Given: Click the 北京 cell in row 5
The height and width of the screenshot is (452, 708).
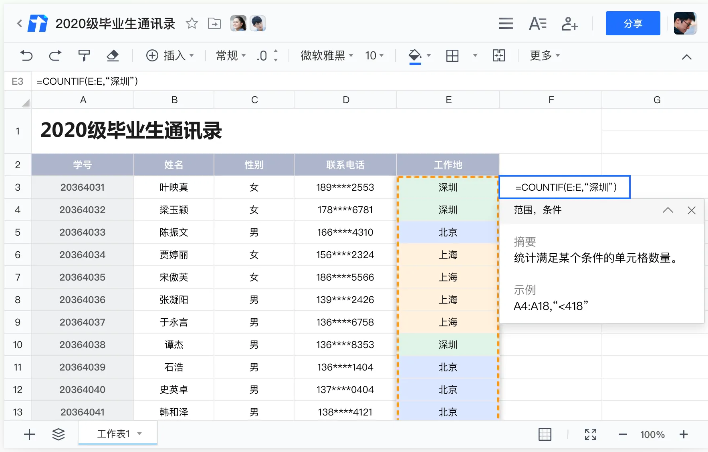Looking at the screenshot, I should pos(448,232).
